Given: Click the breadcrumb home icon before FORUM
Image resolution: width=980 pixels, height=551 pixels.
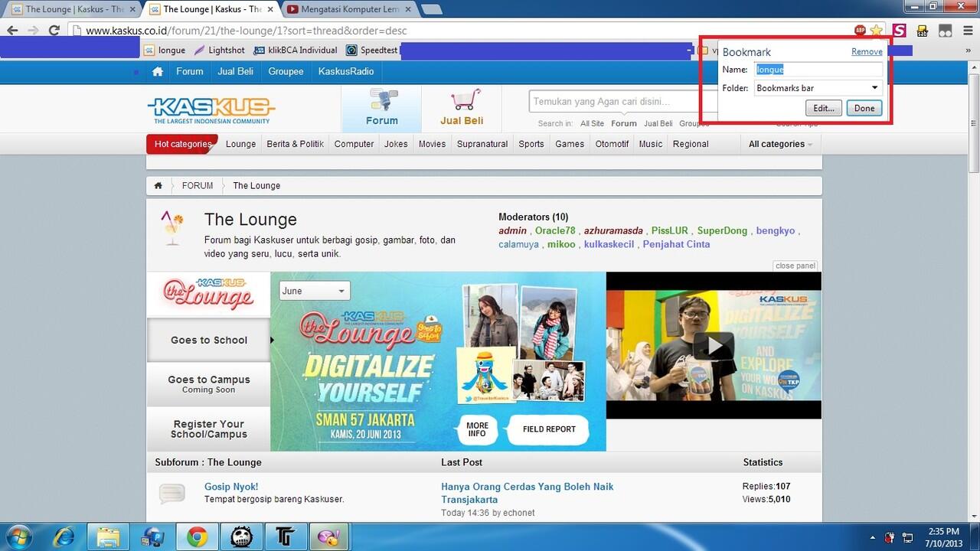Looking at the screenshot, I should coord(158,186).
